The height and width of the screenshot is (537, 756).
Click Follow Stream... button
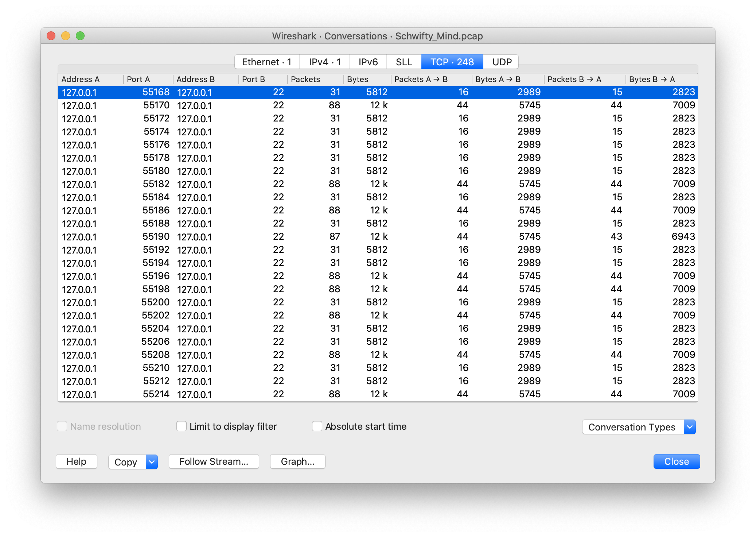click(x=214, y=461)
